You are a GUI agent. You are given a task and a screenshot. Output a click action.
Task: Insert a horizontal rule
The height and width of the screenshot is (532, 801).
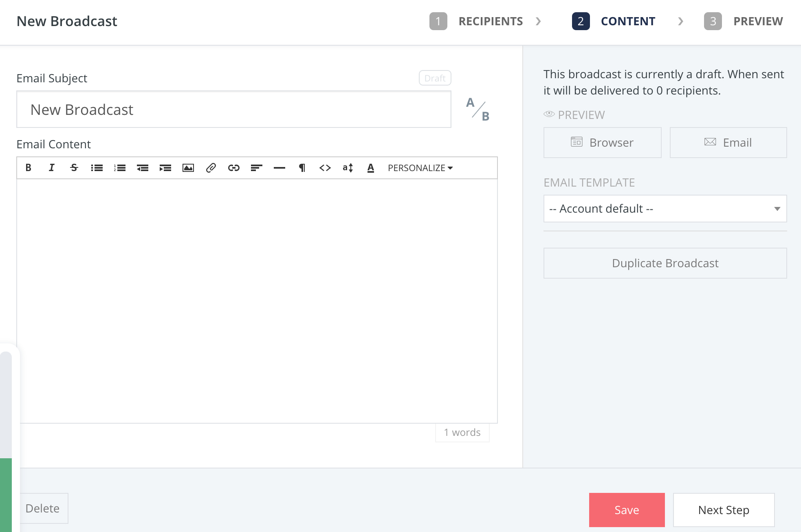click(279, 167)
